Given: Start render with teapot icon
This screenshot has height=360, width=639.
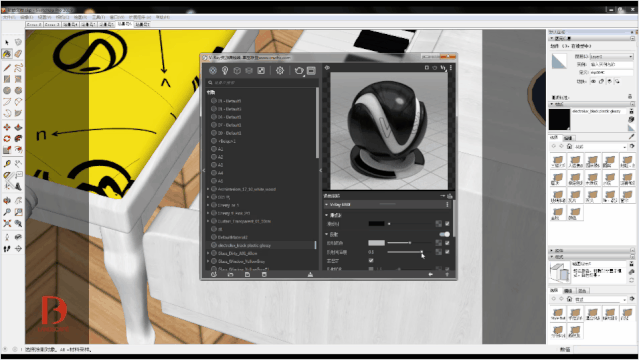Looking at the screenshot, I should [x=299, y=71].
